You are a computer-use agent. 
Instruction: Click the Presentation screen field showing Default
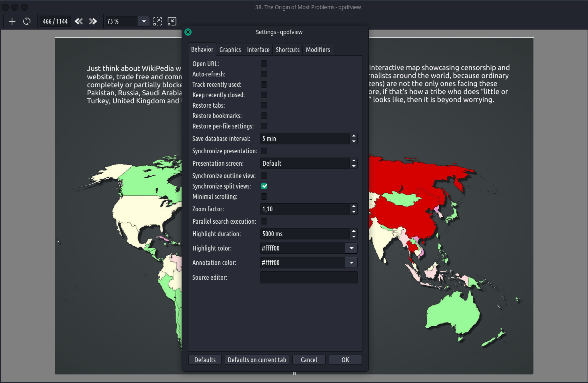305,163
